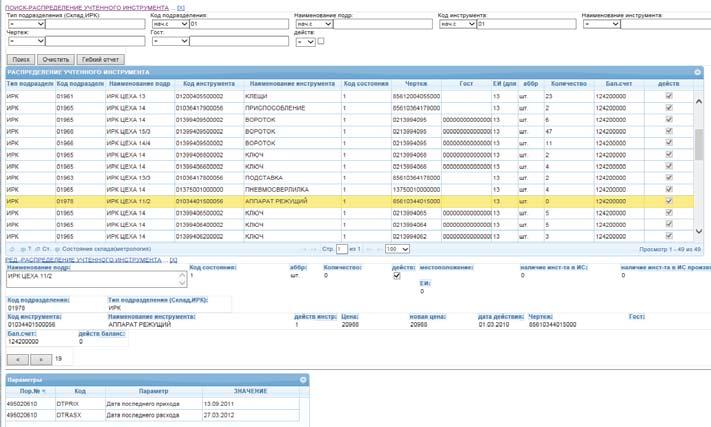Toggle действ checkbox in ПОДСТАВКА row

tap(669, 177)
